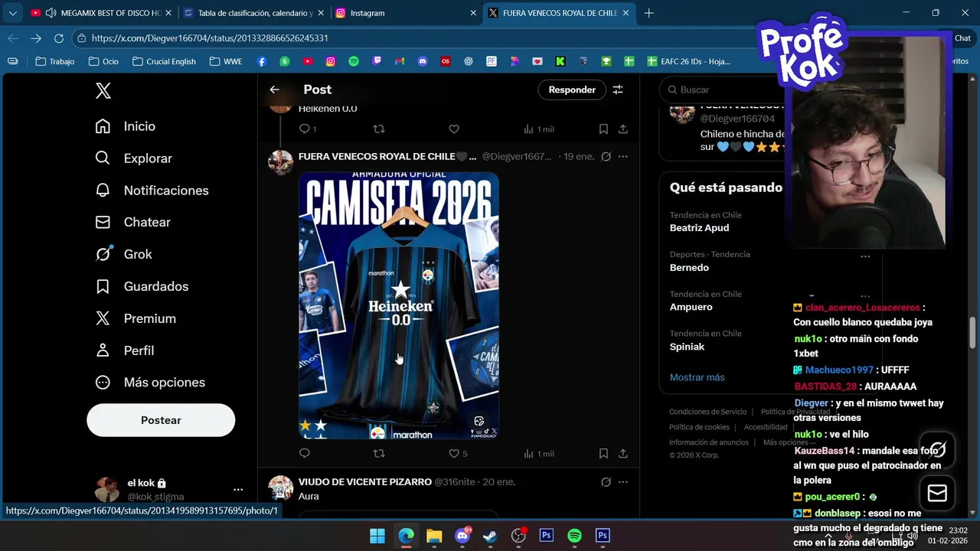Open the Spiniak trend
This screenshot has height=551, width=980.
pyautogui.click(x=687, y=347)
